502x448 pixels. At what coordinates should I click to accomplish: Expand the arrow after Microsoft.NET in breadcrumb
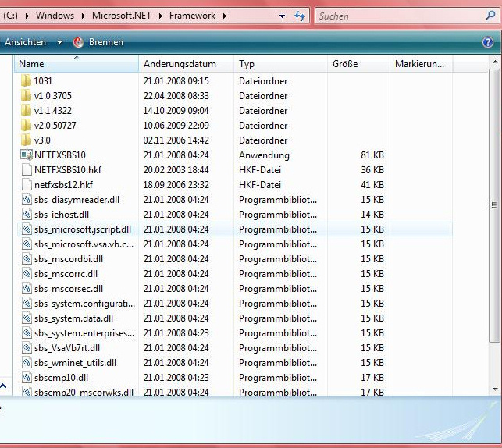pyautogui.click(x=161, y=16)
